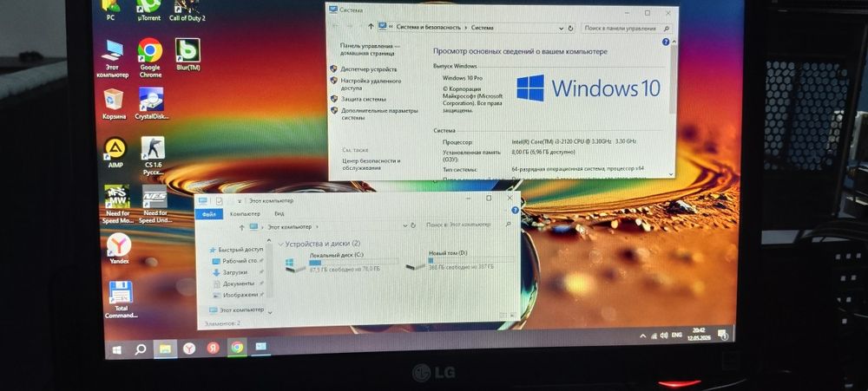Click help icon in Explorer window
The width and height of the screenshot is (868, 391).
click(515, 210)
